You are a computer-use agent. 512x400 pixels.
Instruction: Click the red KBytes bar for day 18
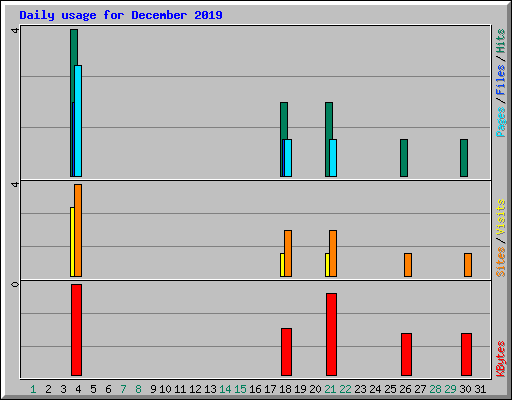point(286,352)
